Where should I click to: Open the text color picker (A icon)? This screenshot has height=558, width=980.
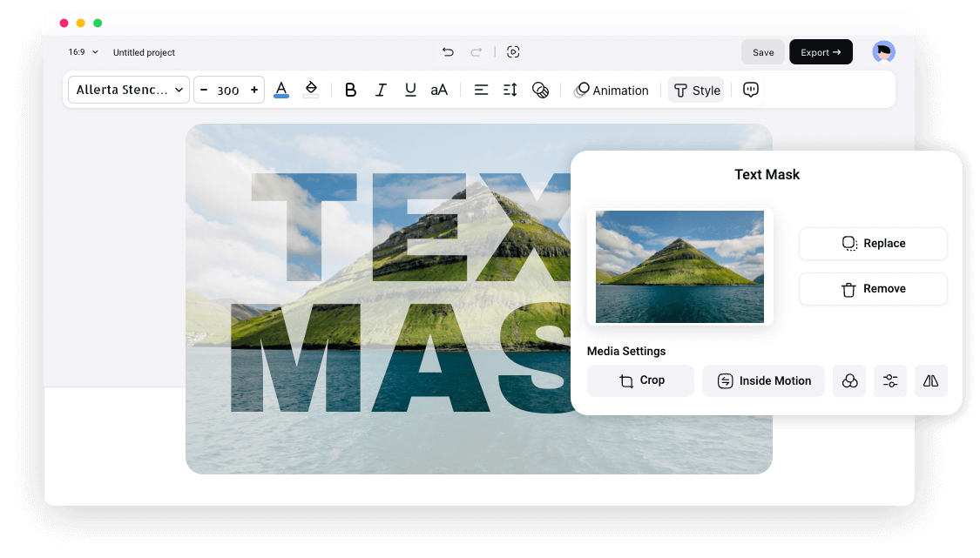pos(281,90)
